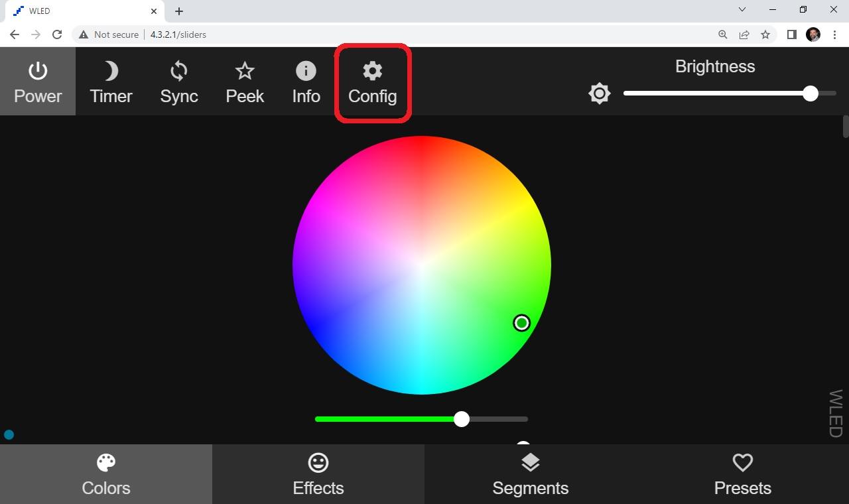Open the Config settings
The width and height of the screenshot is (849, 504).
[372, 82]
